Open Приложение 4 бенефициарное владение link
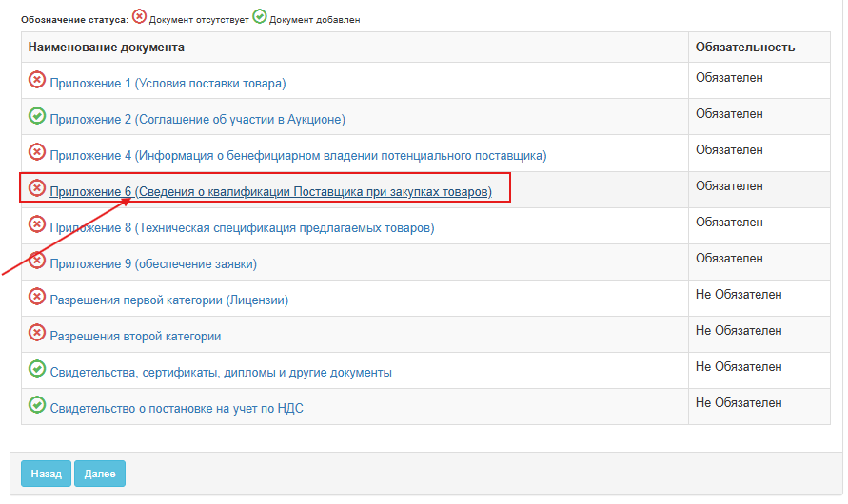The height and width of the screenshot is (504, 848). [x=298, y=156]
